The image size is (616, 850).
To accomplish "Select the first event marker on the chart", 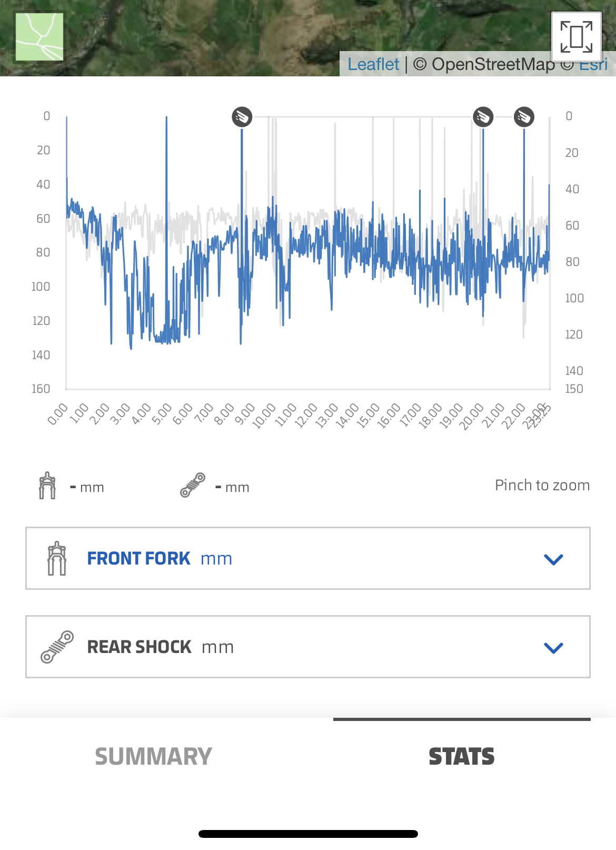I will 242,117.
